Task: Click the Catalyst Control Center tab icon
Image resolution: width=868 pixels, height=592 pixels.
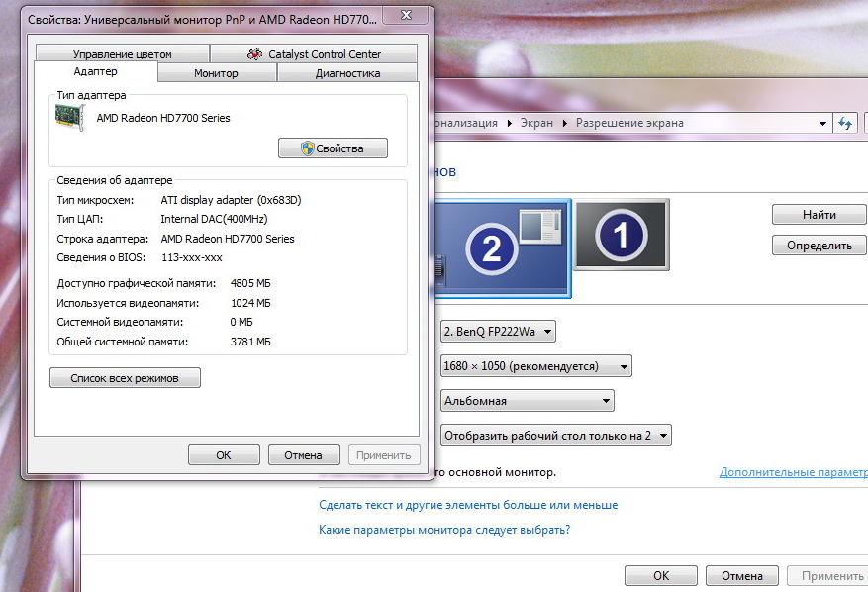Action: click(x=255, y=54)
